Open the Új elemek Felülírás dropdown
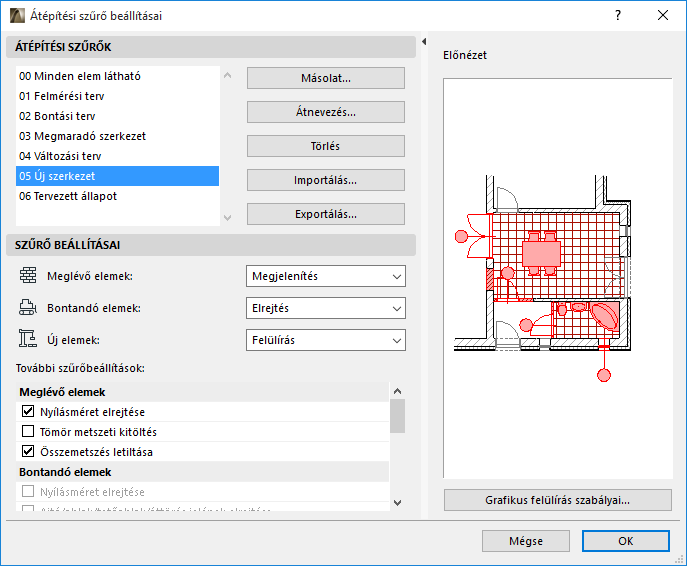 pos(326,340)
